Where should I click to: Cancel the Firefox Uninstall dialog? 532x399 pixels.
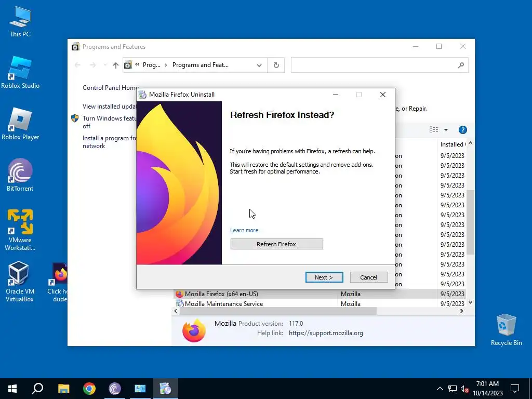pos(368,277)
